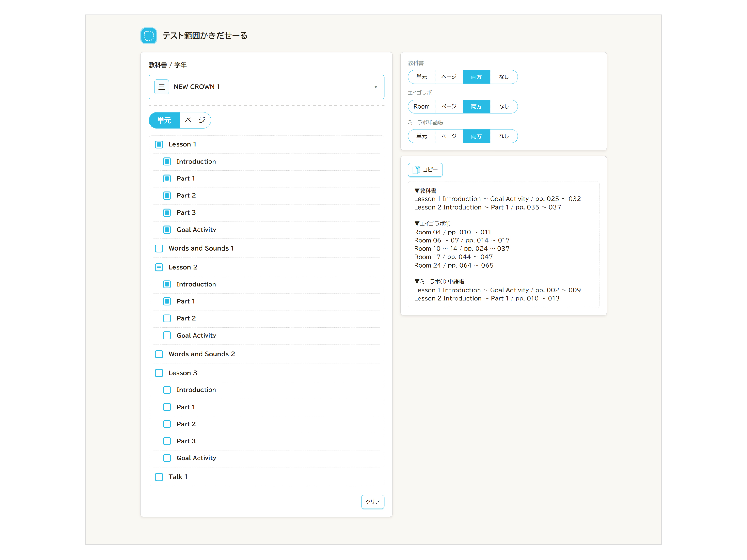Screen dimensions: 747x560
Task: Uncheck Lesson 1 Goal Activity
Action: 167,230
